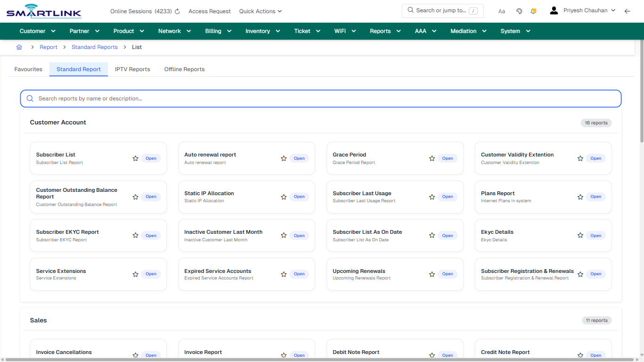The width and height of the screenshot is (644, 362).
Task: Open the Favourites tab
Action: (28, 69)
